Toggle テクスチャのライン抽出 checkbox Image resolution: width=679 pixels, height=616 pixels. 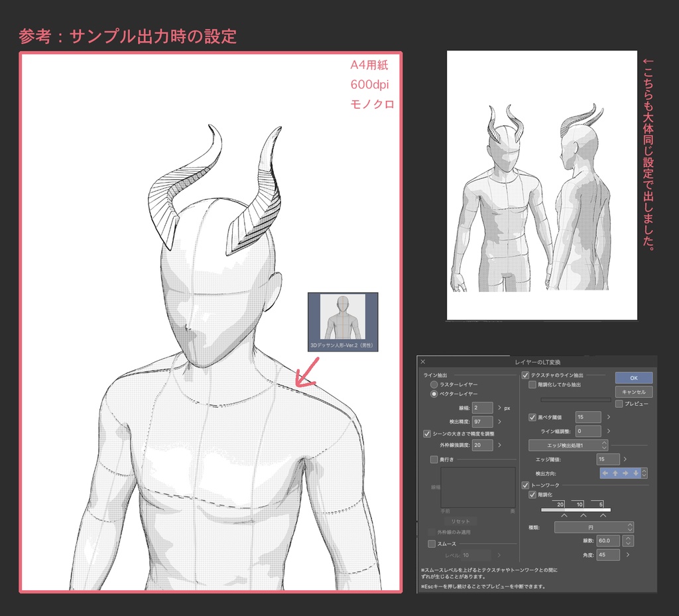[x=525, y=375]
